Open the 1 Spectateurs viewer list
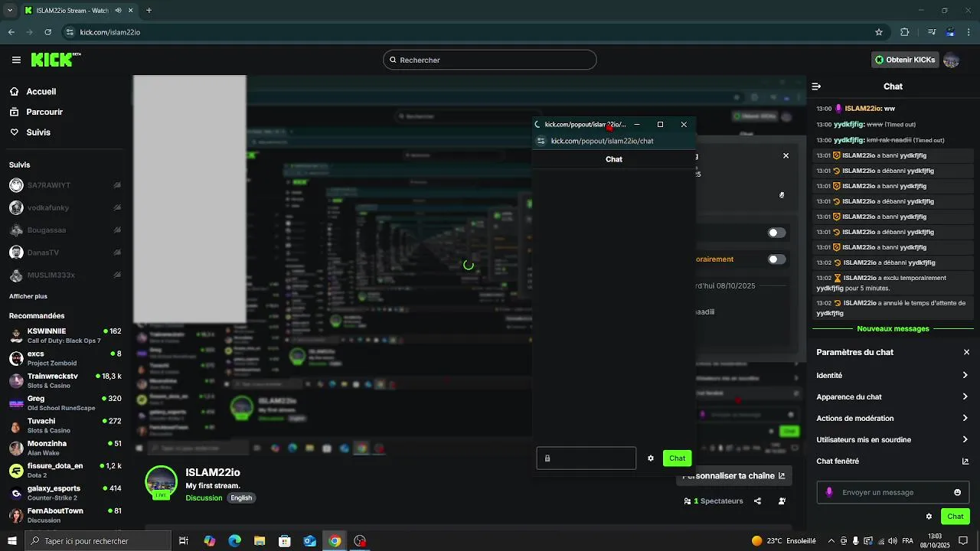This screenshot has width=980, height=551. point(714,501)
